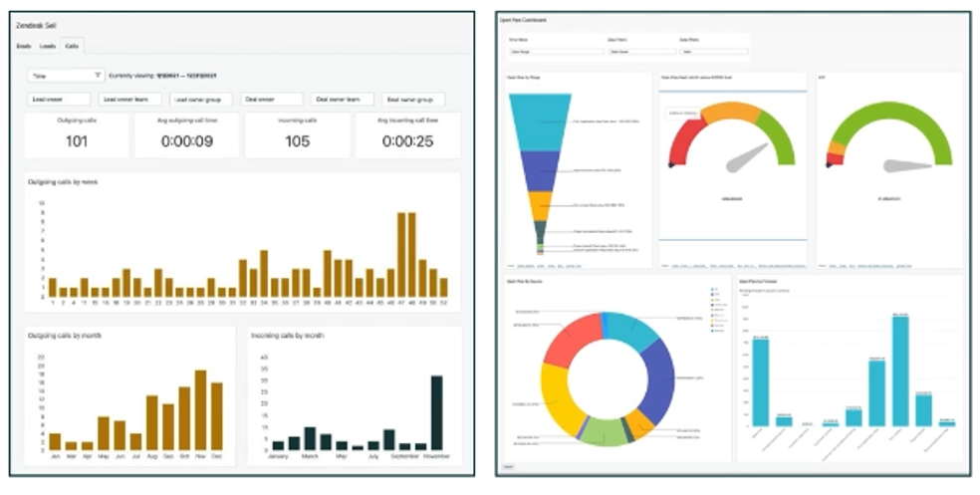Open the Deal owner group filter
This screenshot has width=980, height=495.
tap(413, 100)
